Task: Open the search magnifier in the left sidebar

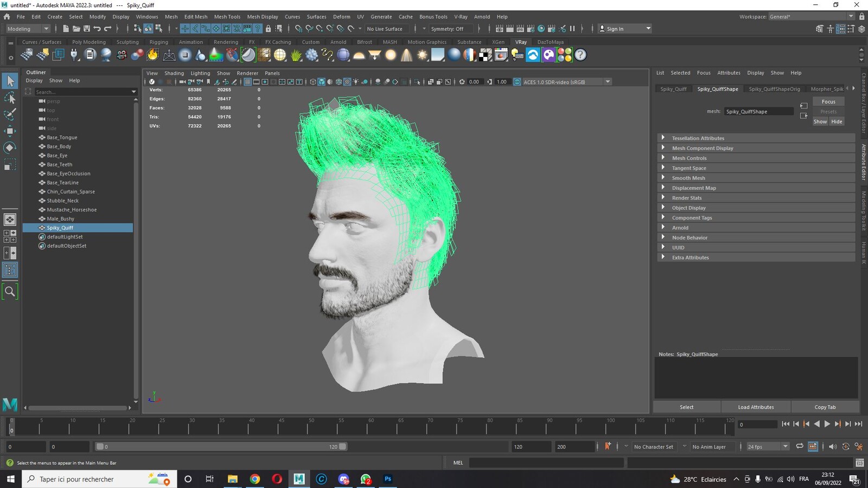Action: [10, 292]
